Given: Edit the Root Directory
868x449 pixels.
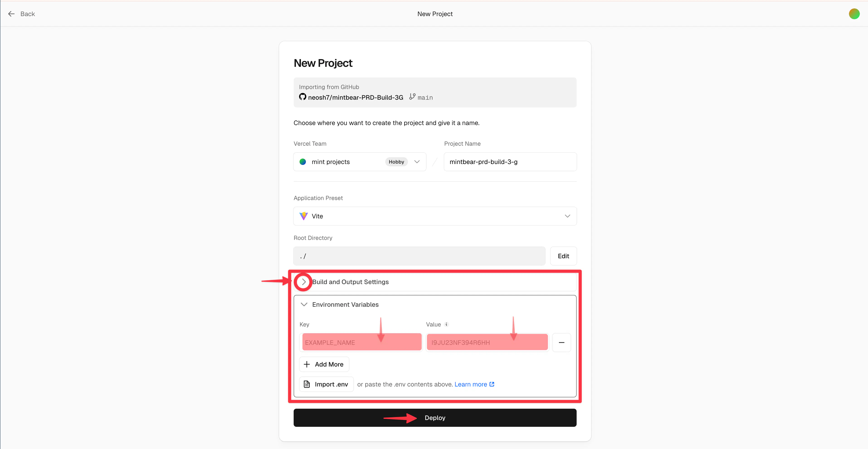Looking at the screenshot, I should [x=563, y=256].
